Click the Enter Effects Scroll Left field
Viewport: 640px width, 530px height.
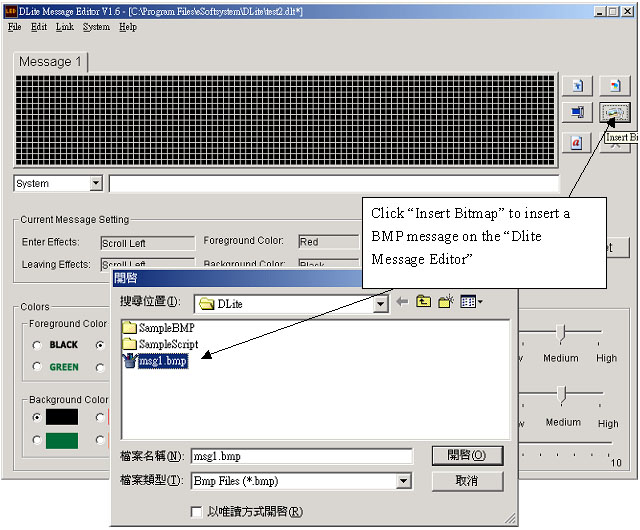click(147, 243)
